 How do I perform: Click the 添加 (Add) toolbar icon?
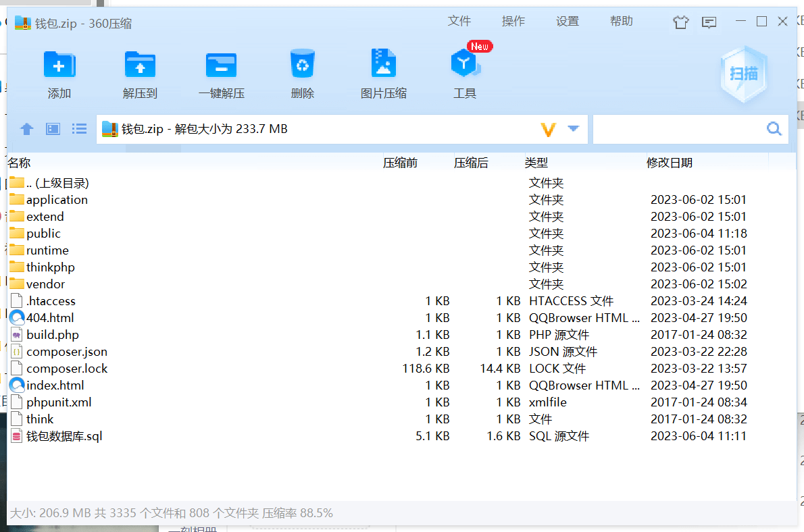[59, 66]
